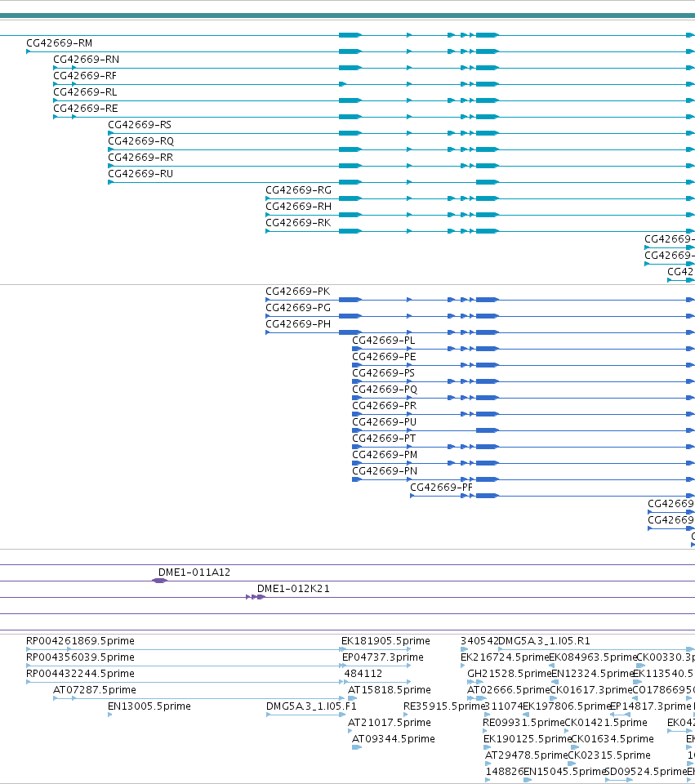The image size is (695, 784).
Task: Open the CG42669-PU protein label
Action: 384,422
